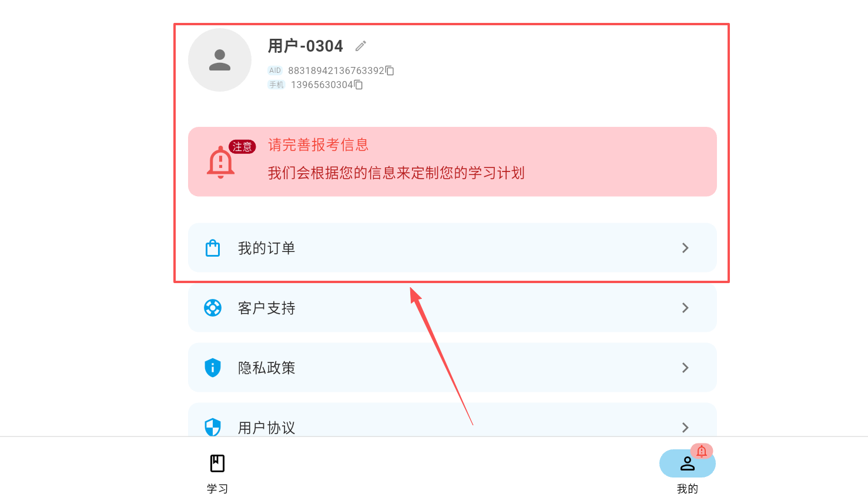Open the 请完善报考信息 notice banner
The width and height of the screenshot is (868, 501).
point(453,162)
